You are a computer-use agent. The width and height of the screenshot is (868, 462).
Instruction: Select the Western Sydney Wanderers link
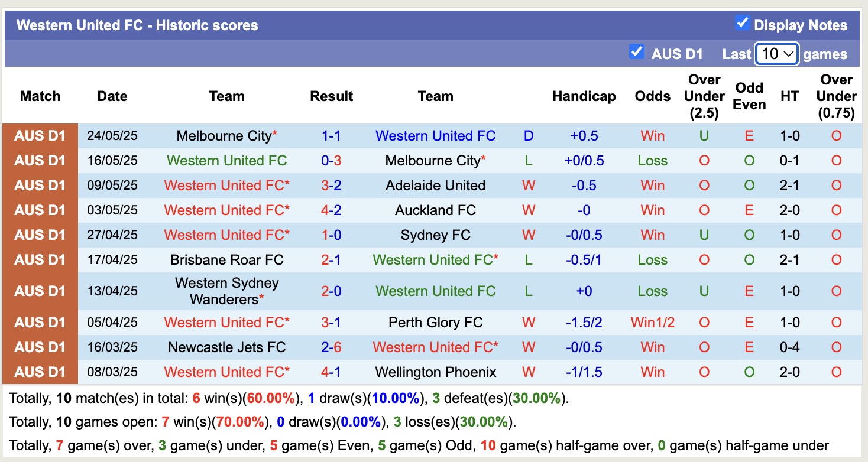(x=227, y=291)
